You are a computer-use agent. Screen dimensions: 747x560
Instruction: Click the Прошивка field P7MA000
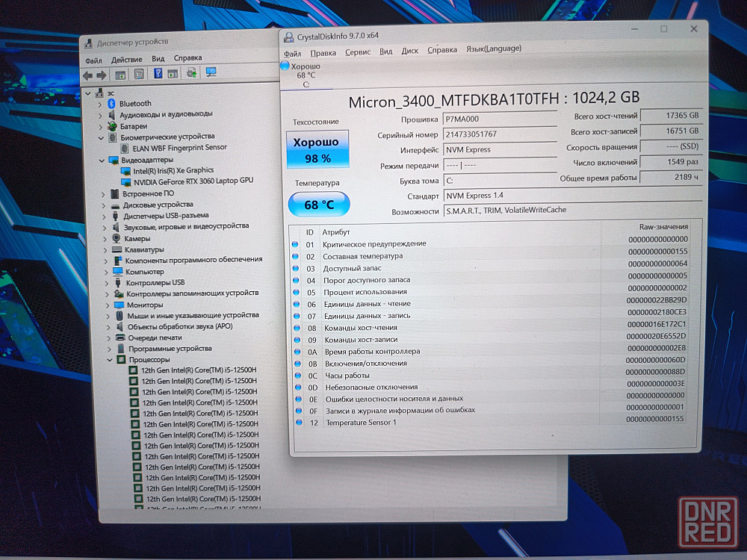(x=500, y=119)
